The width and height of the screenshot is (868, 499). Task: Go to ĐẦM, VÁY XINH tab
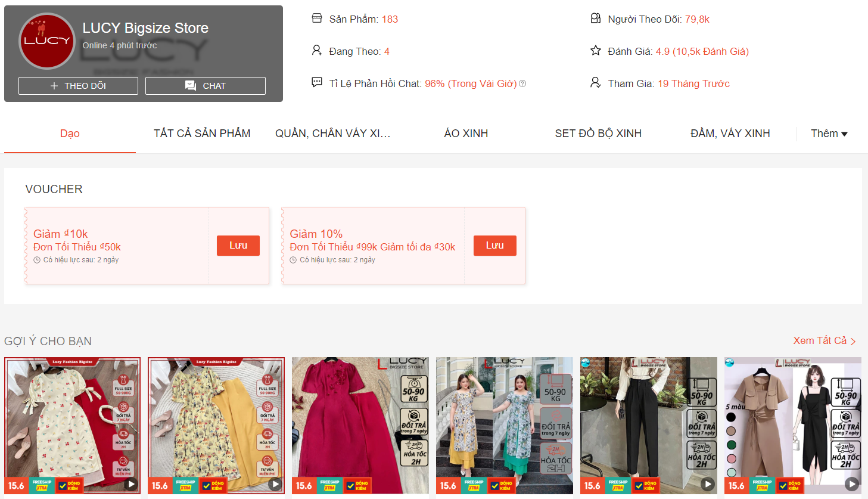tap(730, 134)
